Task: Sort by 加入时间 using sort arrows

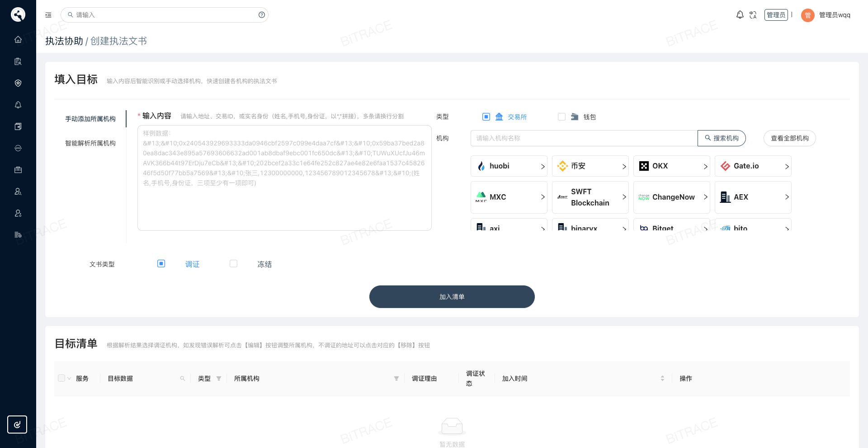Action: [x=662, y=378]
